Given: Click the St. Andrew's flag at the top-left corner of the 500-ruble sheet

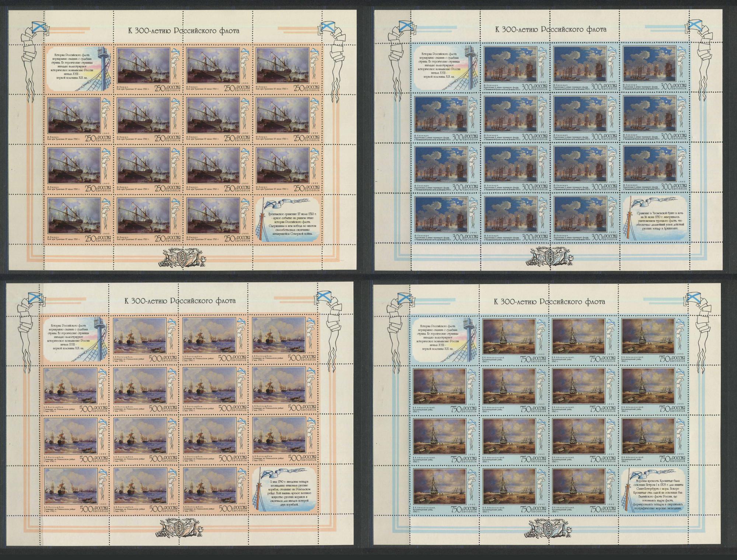Looking at the screenshot, I should [x=35, y=298].
